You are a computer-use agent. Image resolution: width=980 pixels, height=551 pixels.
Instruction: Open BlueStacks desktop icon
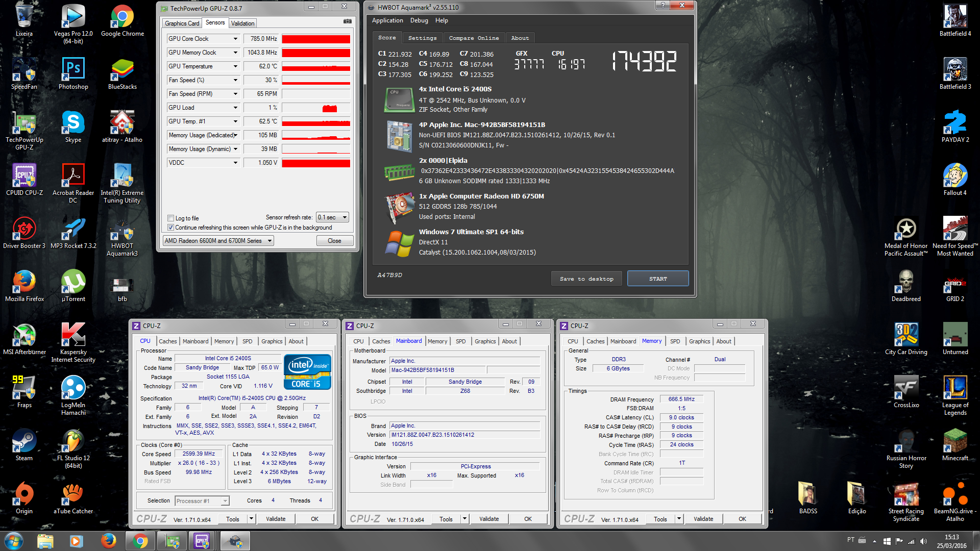tap(122, 73)
